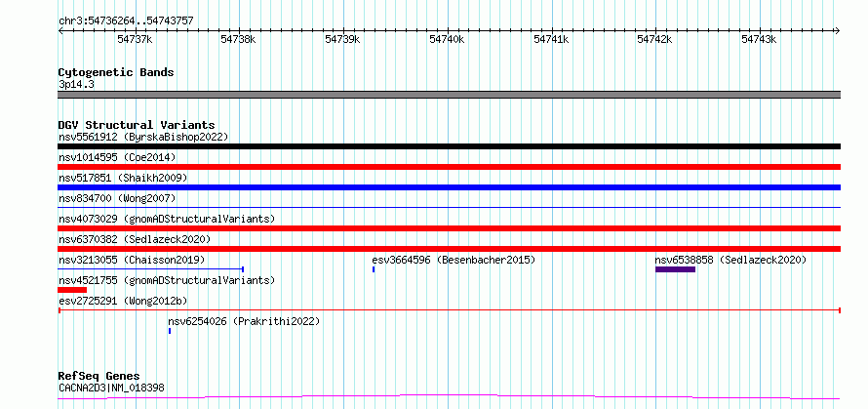Click the 54740k ruler tick label
The image size is (868, 409).
coord(447,40)
